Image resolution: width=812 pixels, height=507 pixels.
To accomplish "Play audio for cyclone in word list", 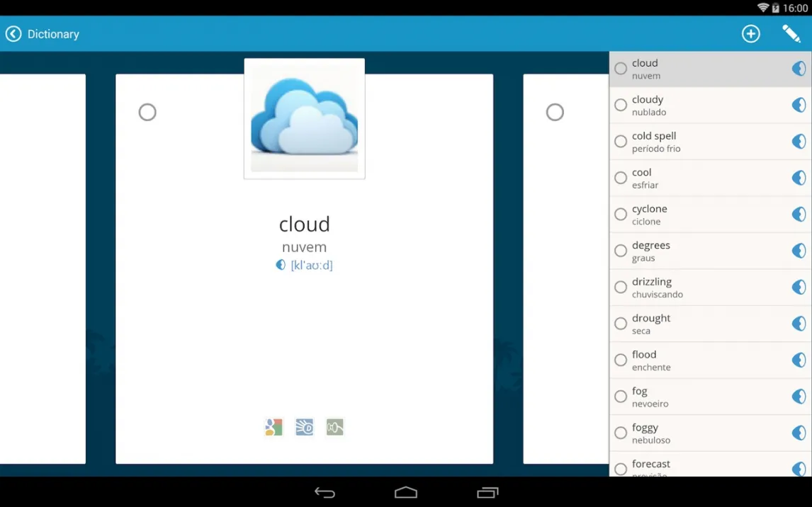I will [x=799, y=214].
